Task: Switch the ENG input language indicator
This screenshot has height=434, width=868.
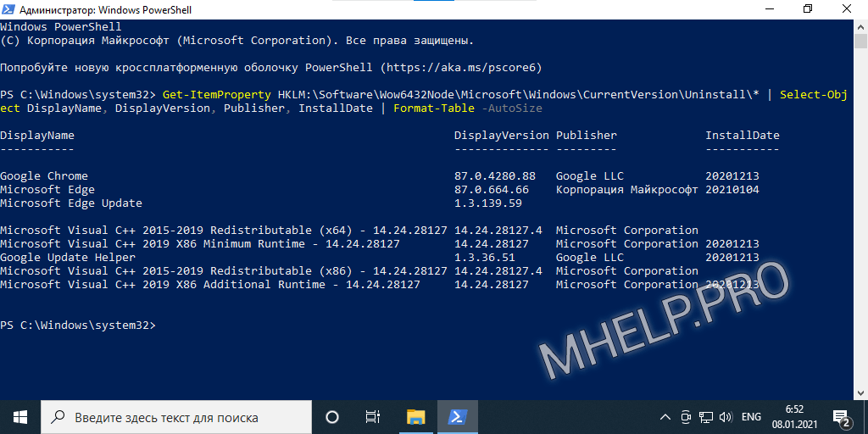Action: point(751,417)
